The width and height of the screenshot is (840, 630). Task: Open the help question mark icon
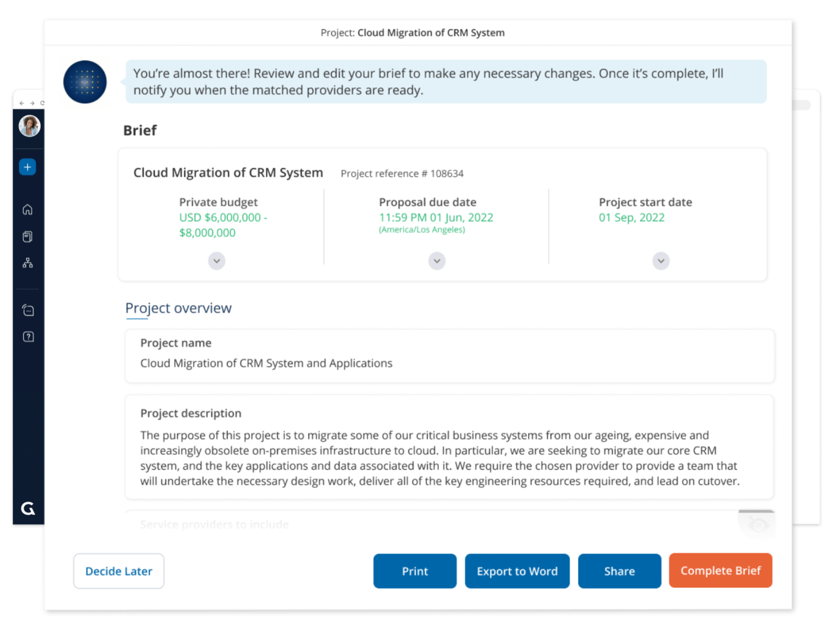pyautogui.click(x=28, y=337)
